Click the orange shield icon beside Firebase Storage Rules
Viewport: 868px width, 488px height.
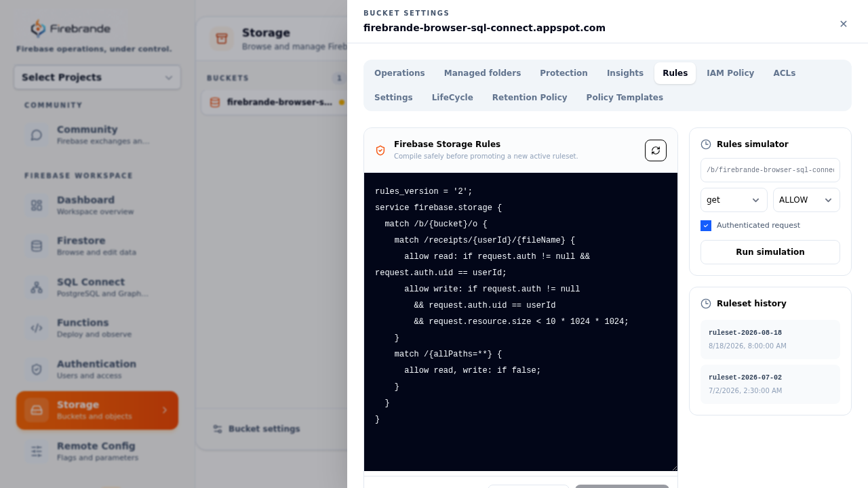click(x=380, y=150)
